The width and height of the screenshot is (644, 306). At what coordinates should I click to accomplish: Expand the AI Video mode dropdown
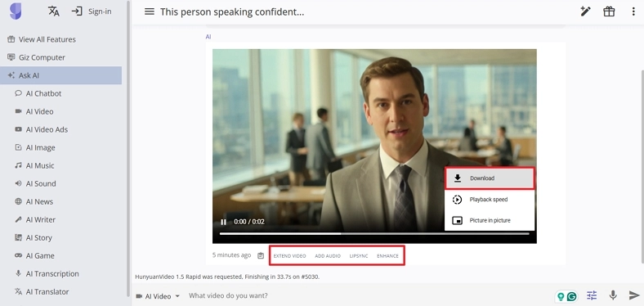(158, 296)
